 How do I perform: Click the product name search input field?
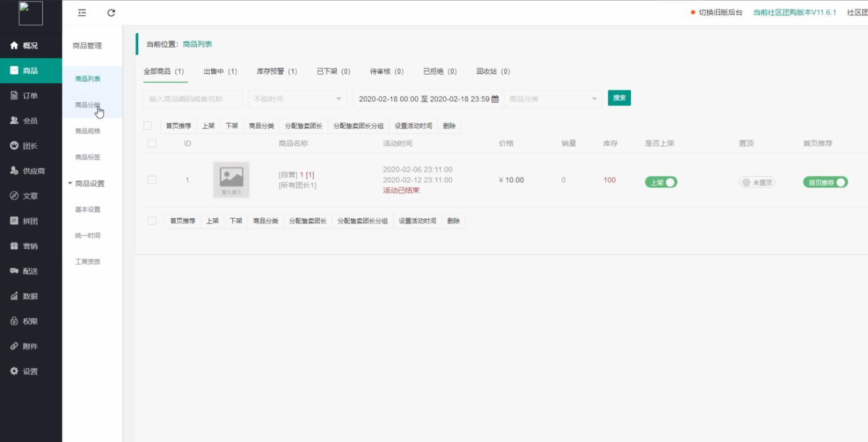(x=193, y=99)
